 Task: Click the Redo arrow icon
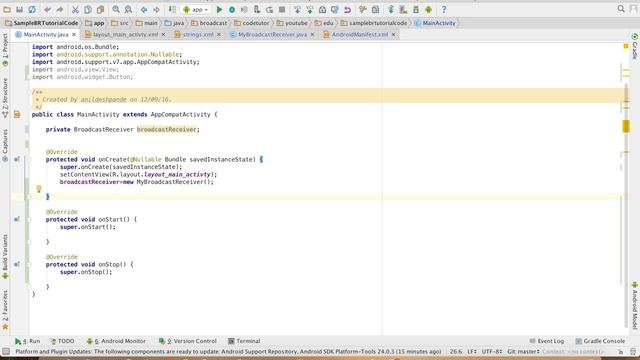[60, 9]
